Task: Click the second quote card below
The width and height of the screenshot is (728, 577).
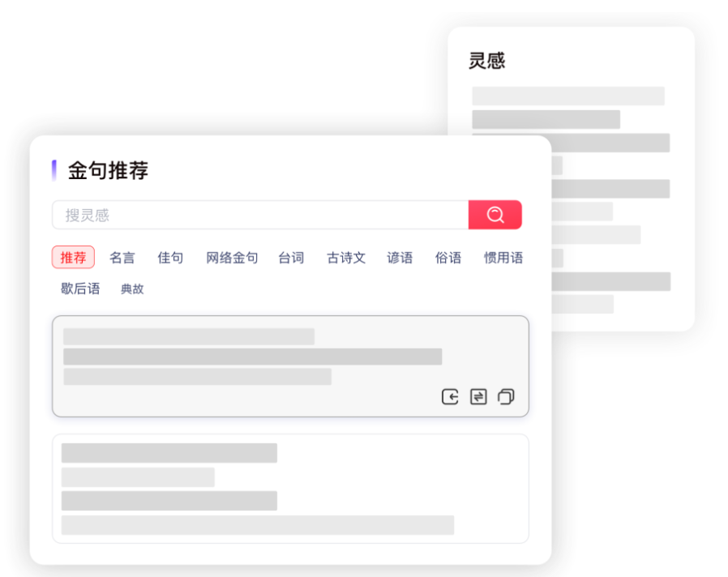Action: pyautogui.click(x=290, y=488)
